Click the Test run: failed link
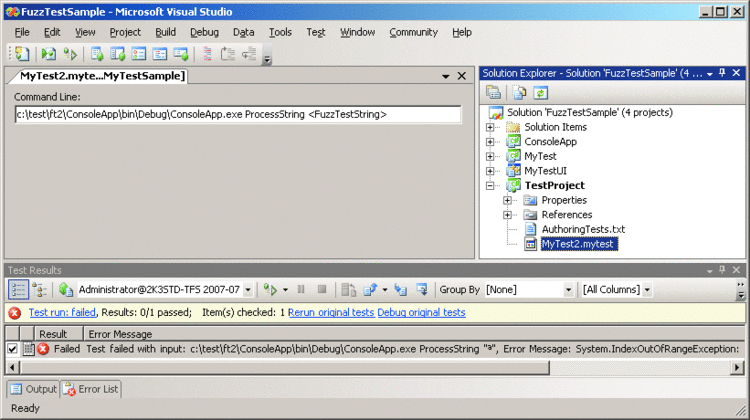Image resolution: width=750 pixels, height=420 pixels. pyautogui.click(x=62, y=312)
